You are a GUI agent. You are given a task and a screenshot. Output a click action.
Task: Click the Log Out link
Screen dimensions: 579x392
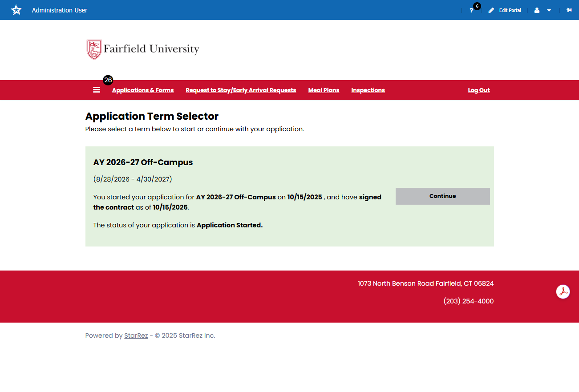[x=479, y=90]
